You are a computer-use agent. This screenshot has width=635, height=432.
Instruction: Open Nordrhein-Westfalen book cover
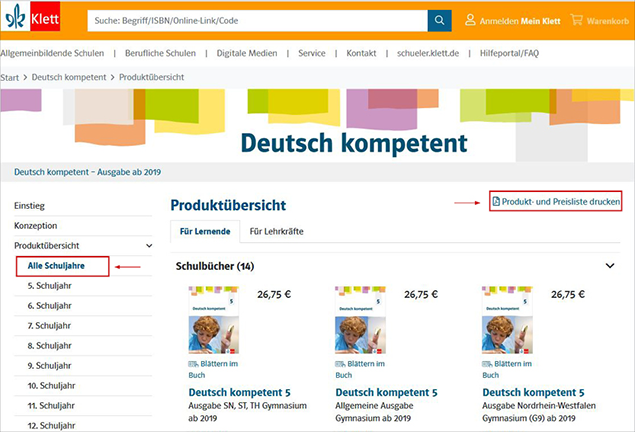507,320
